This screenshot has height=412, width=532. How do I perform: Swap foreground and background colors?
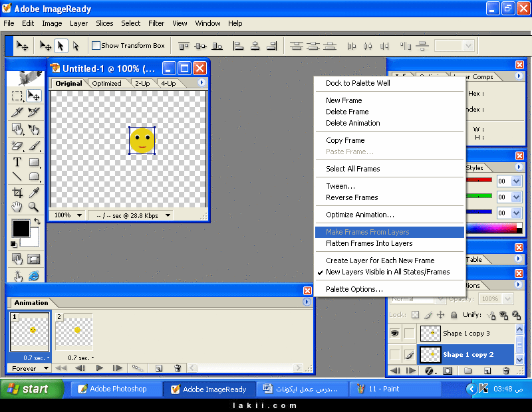(x=37, y=221)
